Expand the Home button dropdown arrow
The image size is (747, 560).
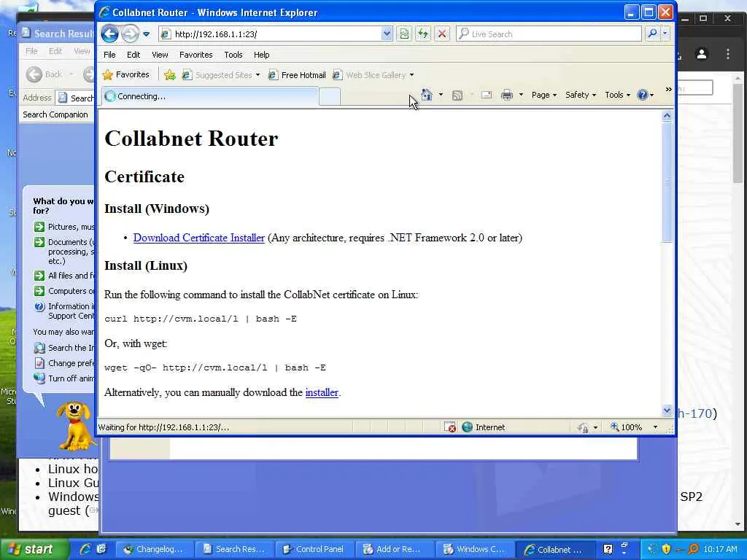click(x=441, y=95)
